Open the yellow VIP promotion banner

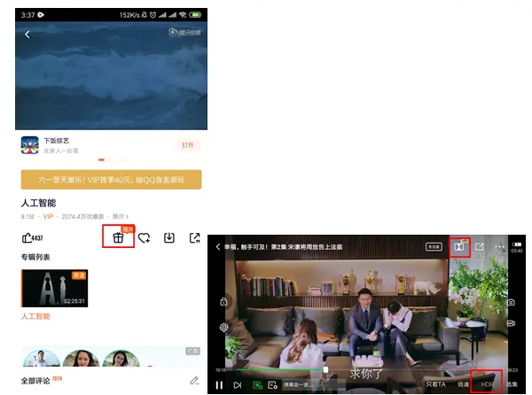(112, 180)
